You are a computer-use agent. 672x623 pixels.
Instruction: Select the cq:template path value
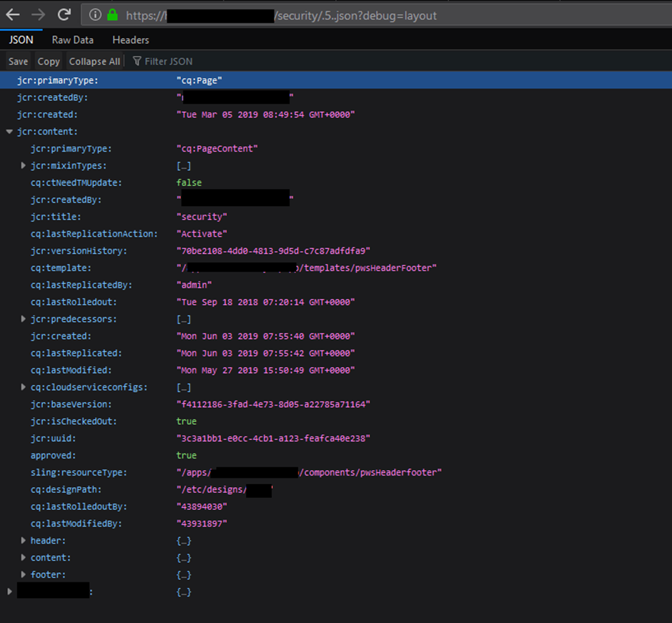[307, 268]
